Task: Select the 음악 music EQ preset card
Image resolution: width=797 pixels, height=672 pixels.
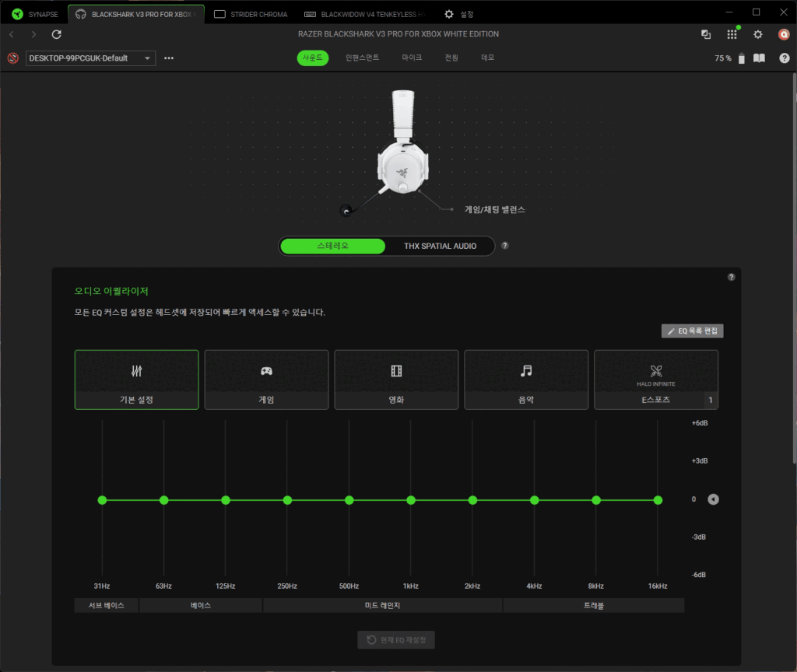Action: pos(526,380)
